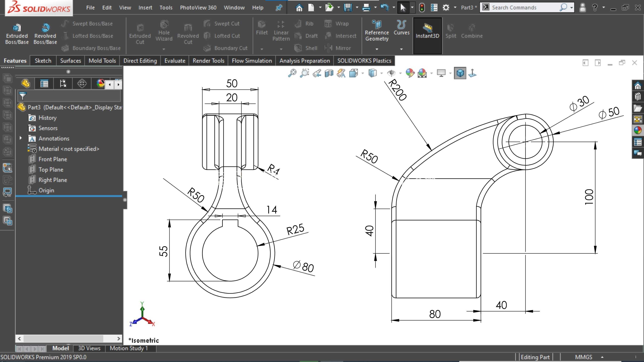Viewport: 644px width, 362px height.
Task: Open the ConfigurationManager tab
Action: coord(63,83)
